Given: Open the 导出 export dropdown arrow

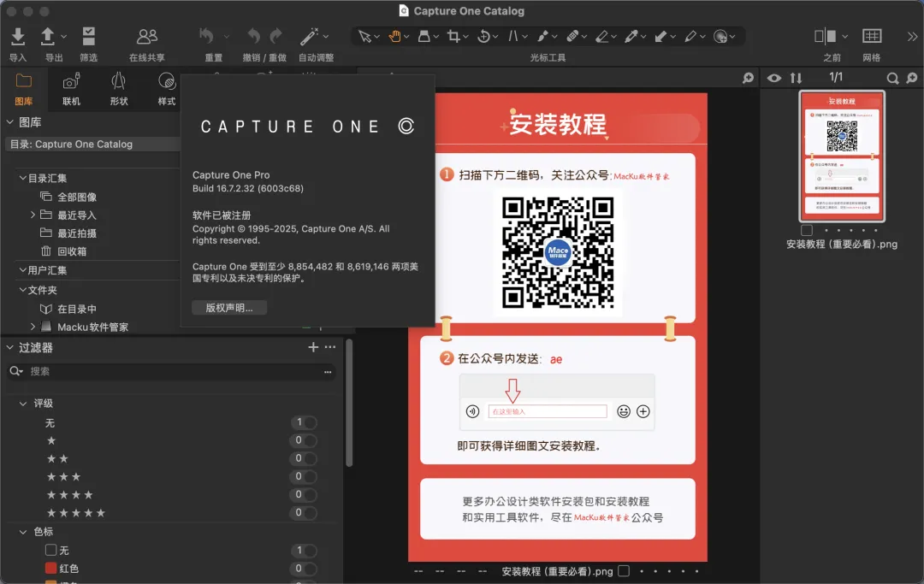Looking at the screenshot, I should click(63, 37).
